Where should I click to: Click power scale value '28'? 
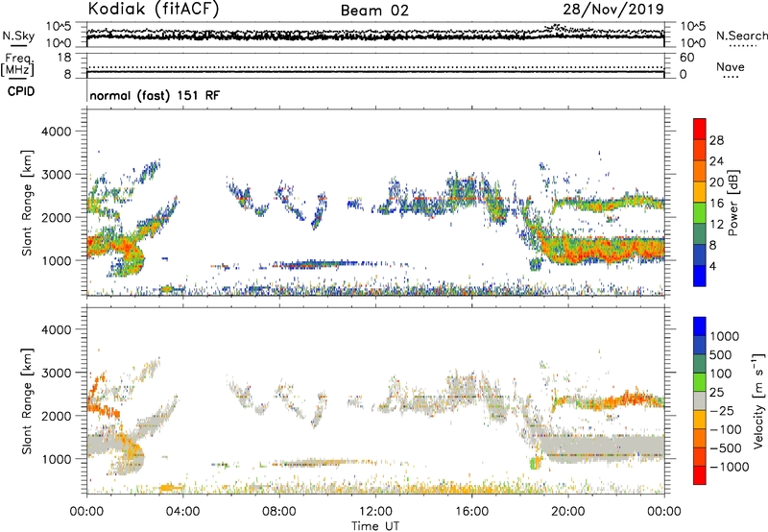716,140
